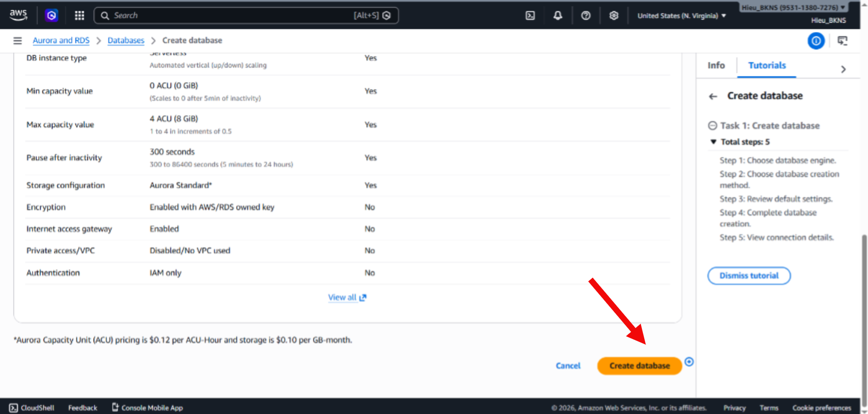868x414 pixels.
Task: Switch to the Tutorials tab
Action: point(767,66)
